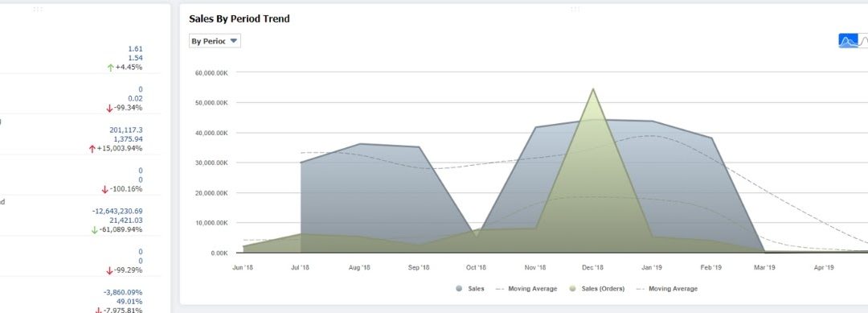Click the Sales (Orders) green legend swatch

(573, 289)
